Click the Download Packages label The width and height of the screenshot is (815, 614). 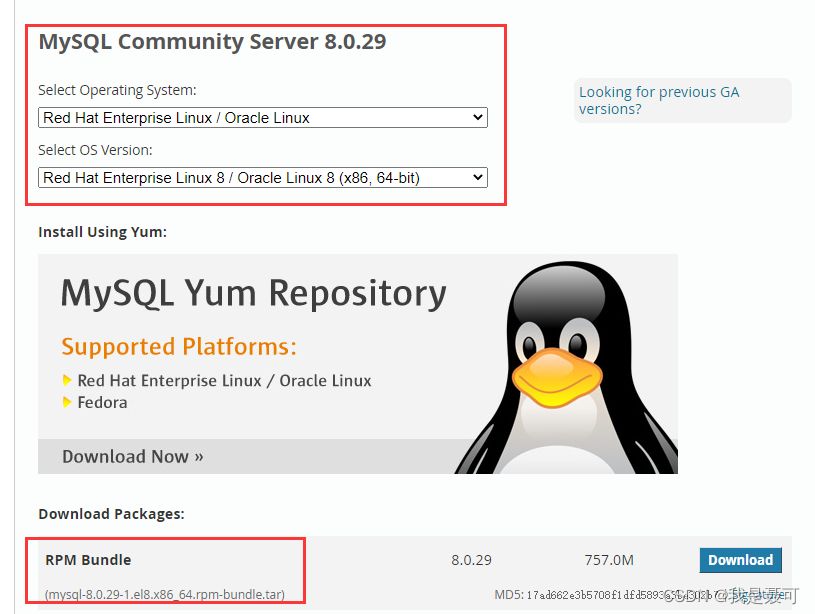111,514
